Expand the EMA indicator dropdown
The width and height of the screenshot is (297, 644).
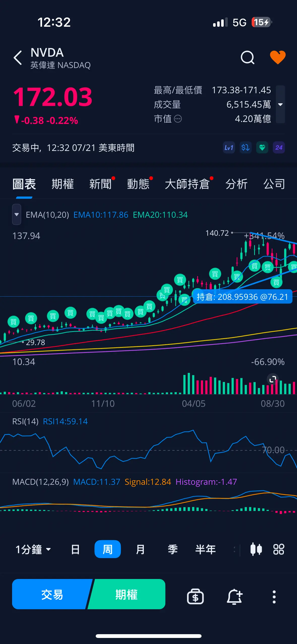click(17, 214)
